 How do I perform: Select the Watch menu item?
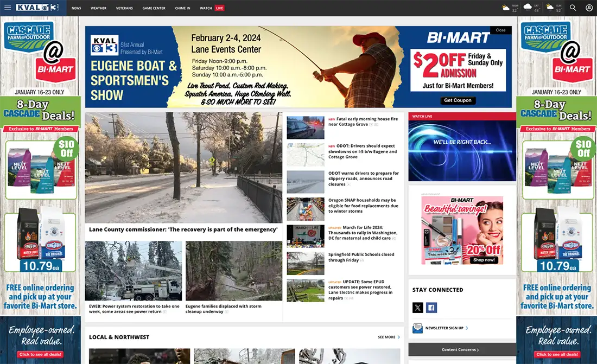click(x=206, y=8)
